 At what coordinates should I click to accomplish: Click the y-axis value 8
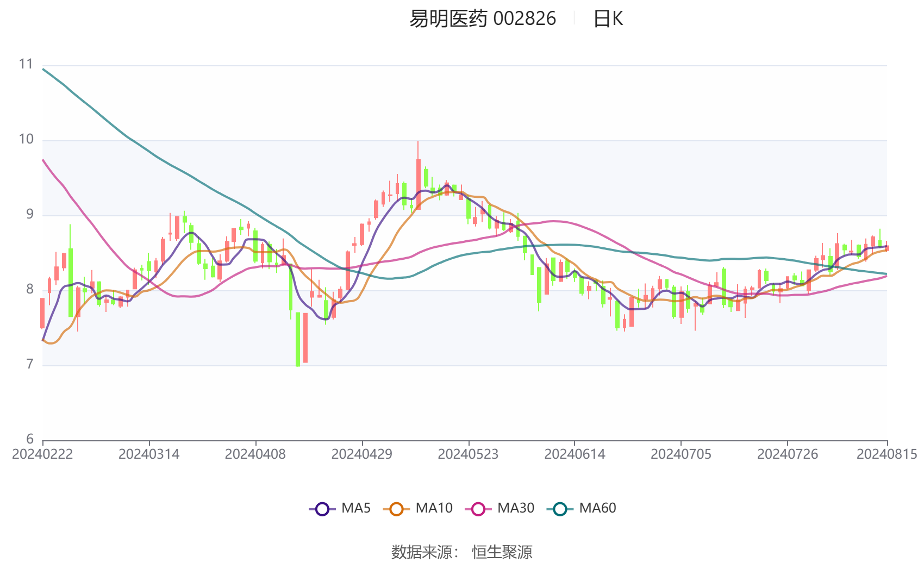point(30,289)
